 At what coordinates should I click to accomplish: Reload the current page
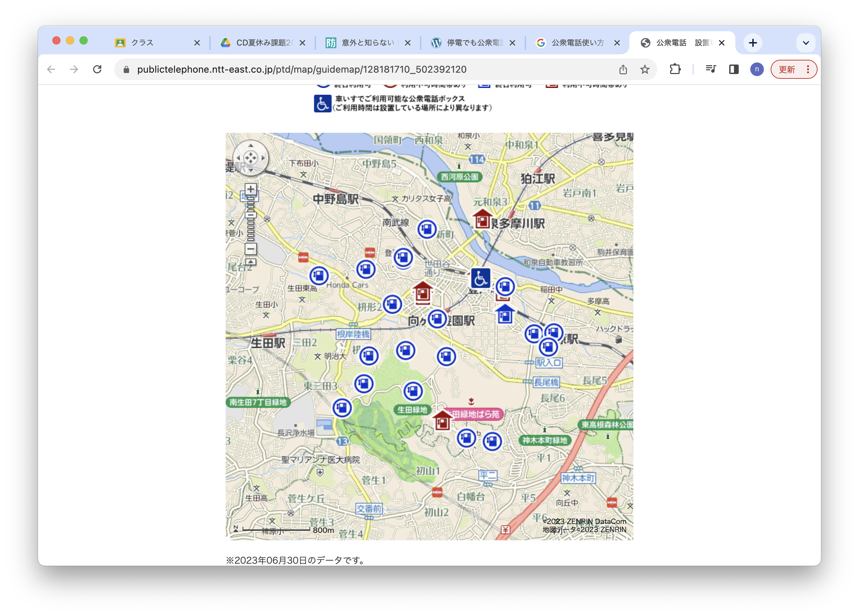coord(97,69)
